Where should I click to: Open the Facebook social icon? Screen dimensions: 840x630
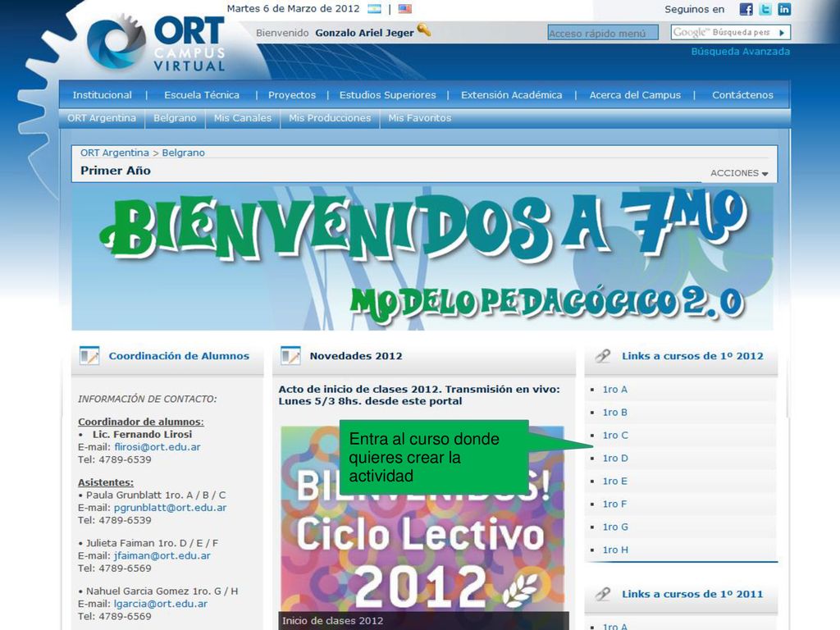[x=746, y=9]
